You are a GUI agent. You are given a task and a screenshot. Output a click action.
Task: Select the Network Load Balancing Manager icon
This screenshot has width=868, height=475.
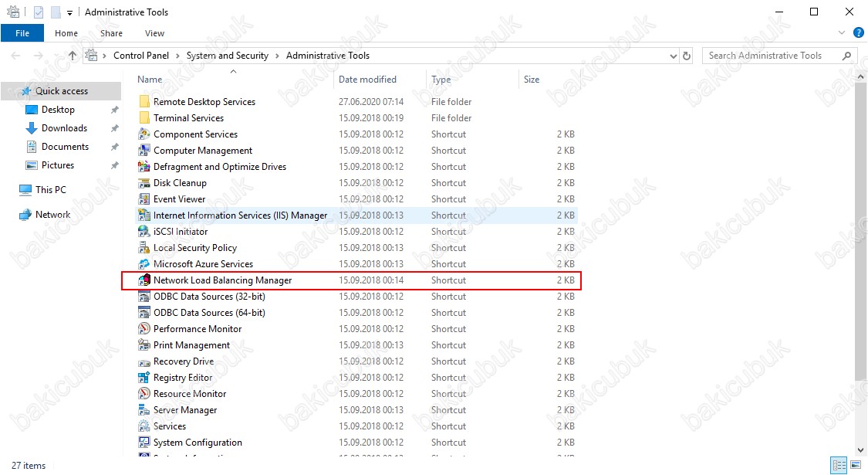[x=144, y=280]
